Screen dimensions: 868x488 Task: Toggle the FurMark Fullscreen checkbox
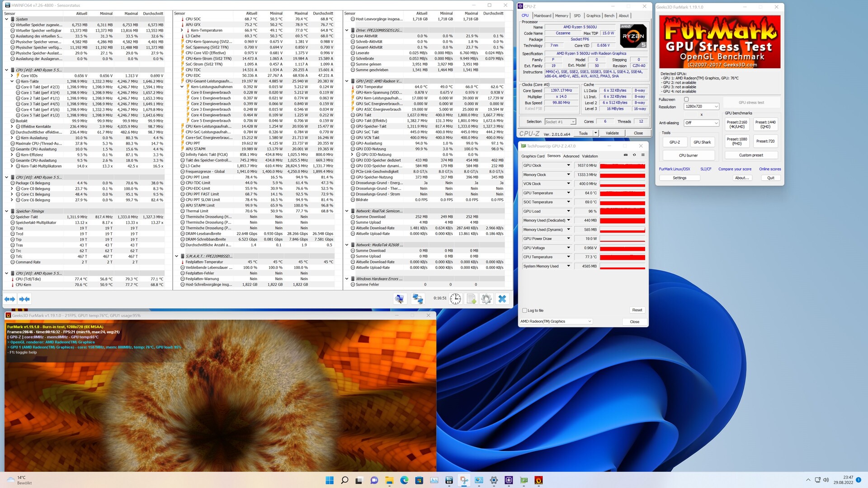(x=686, y=99)
